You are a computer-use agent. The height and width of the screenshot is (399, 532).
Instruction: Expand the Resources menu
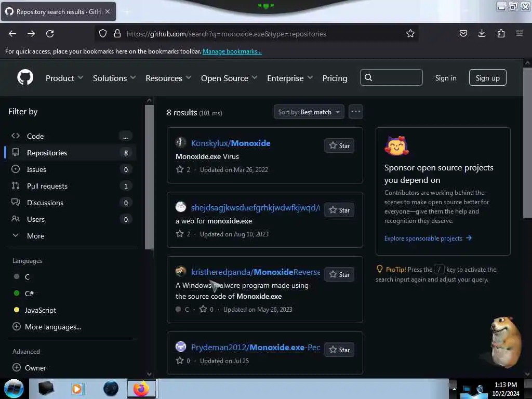pyautogui.click(x=168, y=78)
